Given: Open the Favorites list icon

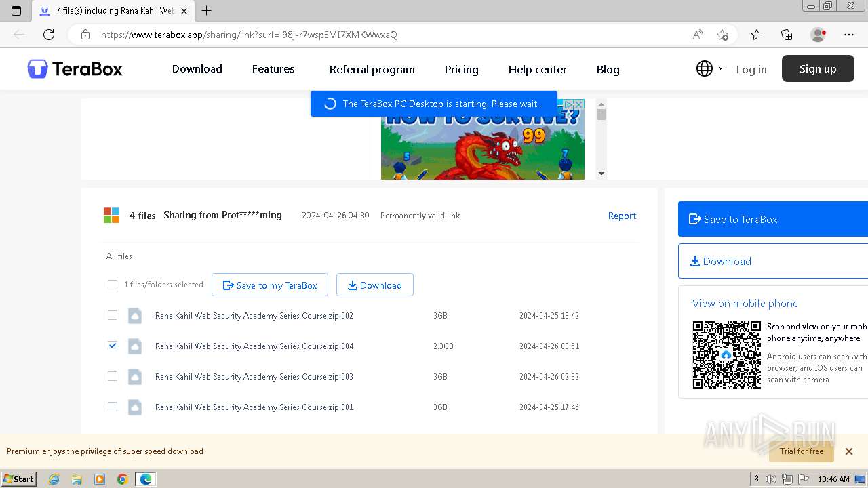Looking at the screenshot, I should 757,35.
